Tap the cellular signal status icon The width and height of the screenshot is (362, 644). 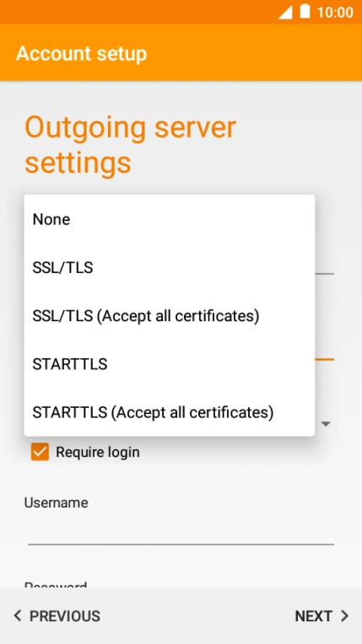[285, 12]
